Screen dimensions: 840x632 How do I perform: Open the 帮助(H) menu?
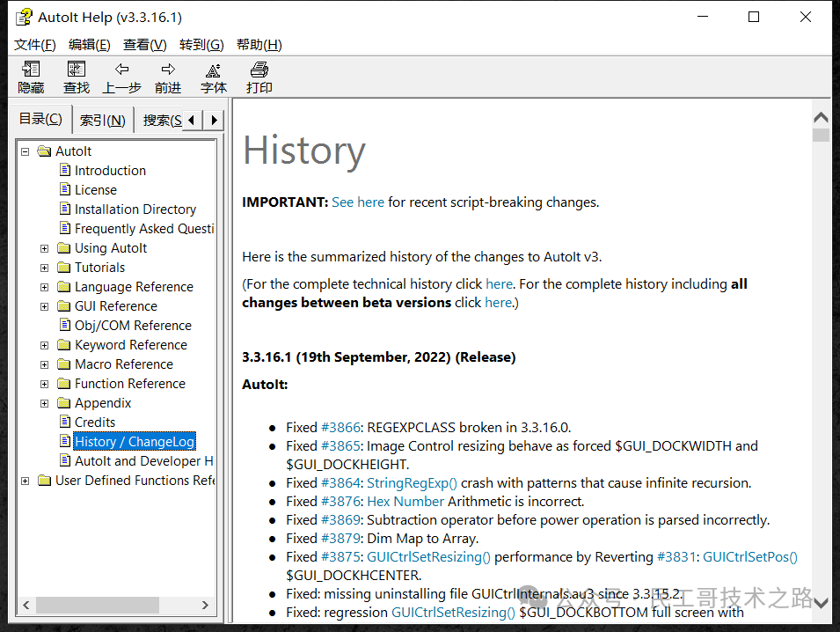[259, 45]
